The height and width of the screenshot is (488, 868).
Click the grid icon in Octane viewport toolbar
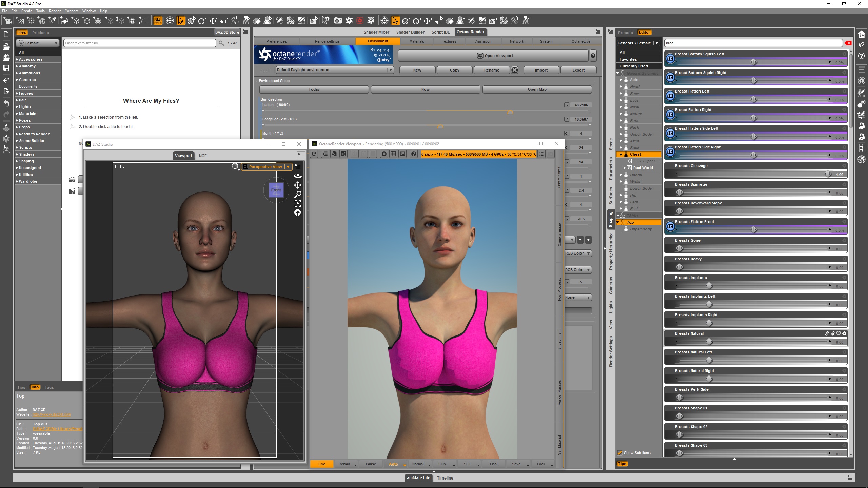point(393,154)
